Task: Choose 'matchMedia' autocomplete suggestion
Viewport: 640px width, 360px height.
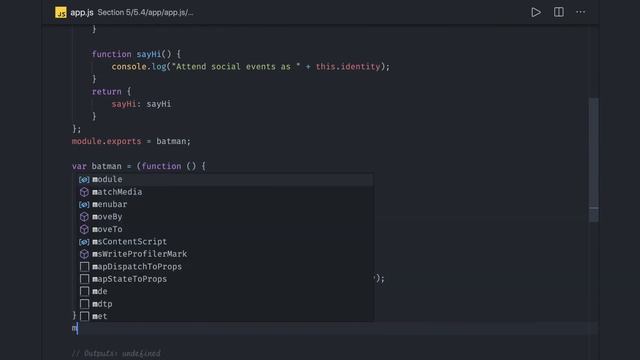Action: [225, 192]
